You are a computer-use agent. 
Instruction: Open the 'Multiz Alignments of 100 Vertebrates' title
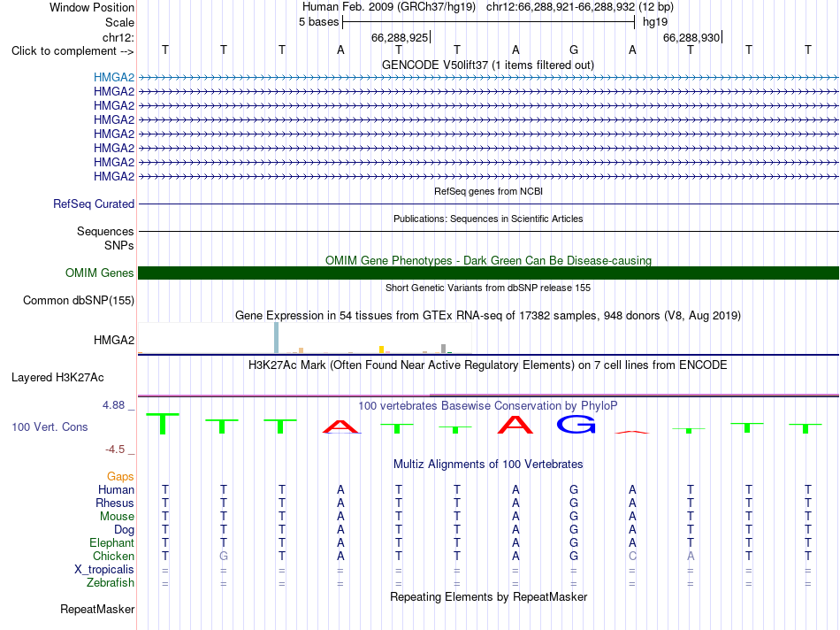(488, 465)
